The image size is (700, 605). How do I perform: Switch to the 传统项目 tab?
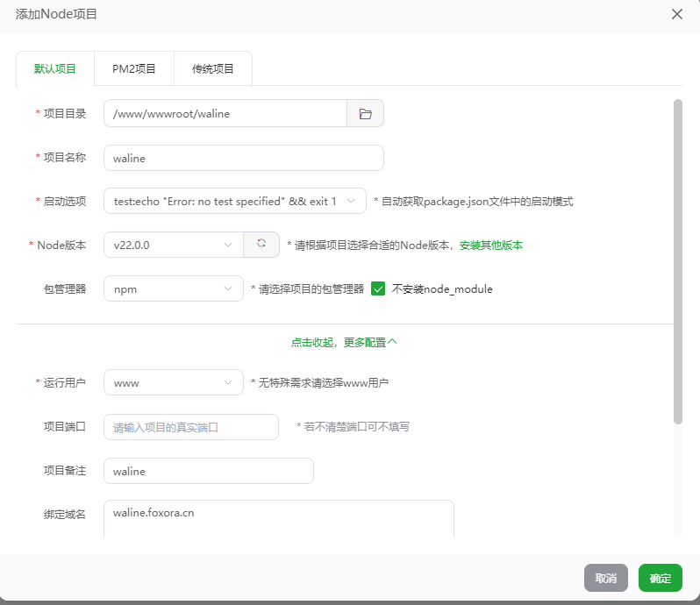(x=213, y=68)
